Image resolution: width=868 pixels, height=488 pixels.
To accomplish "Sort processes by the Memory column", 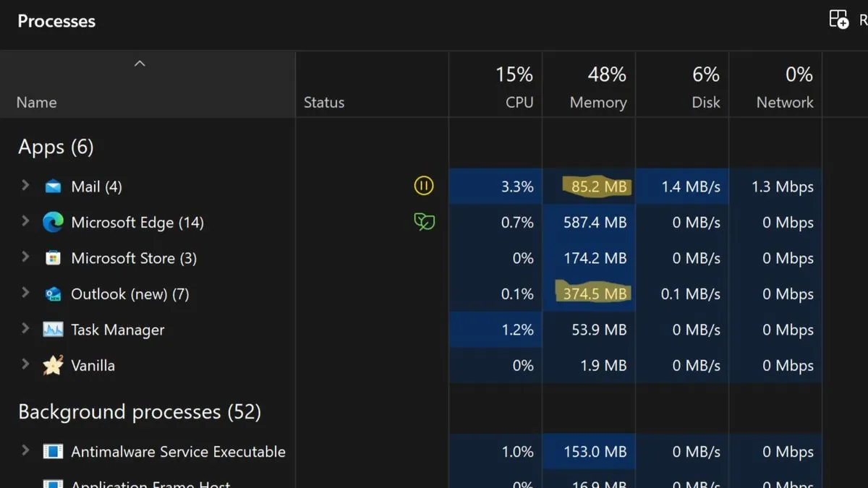I will (598, 87).
